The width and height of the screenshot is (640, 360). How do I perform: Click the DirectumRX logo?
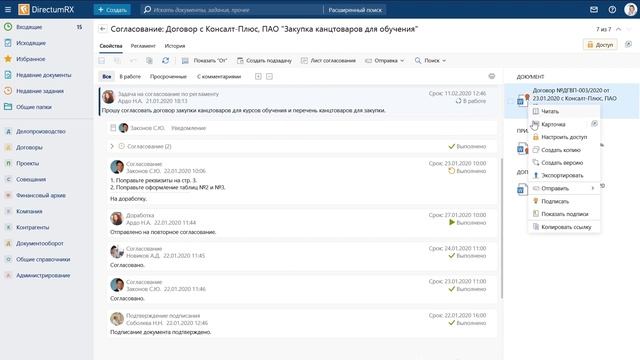coord(46,9)
